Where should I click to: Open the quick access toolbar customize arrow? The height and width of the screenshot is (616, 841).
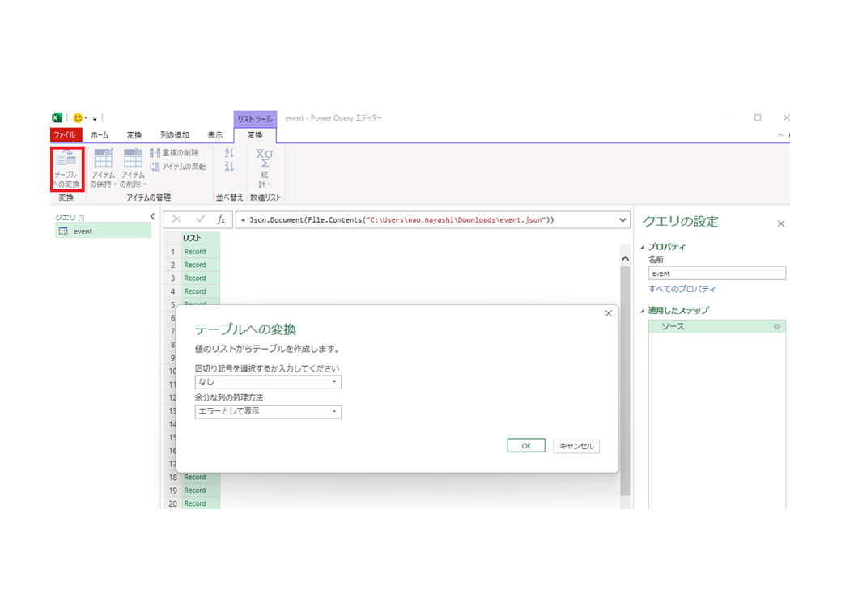click(95, 118)
